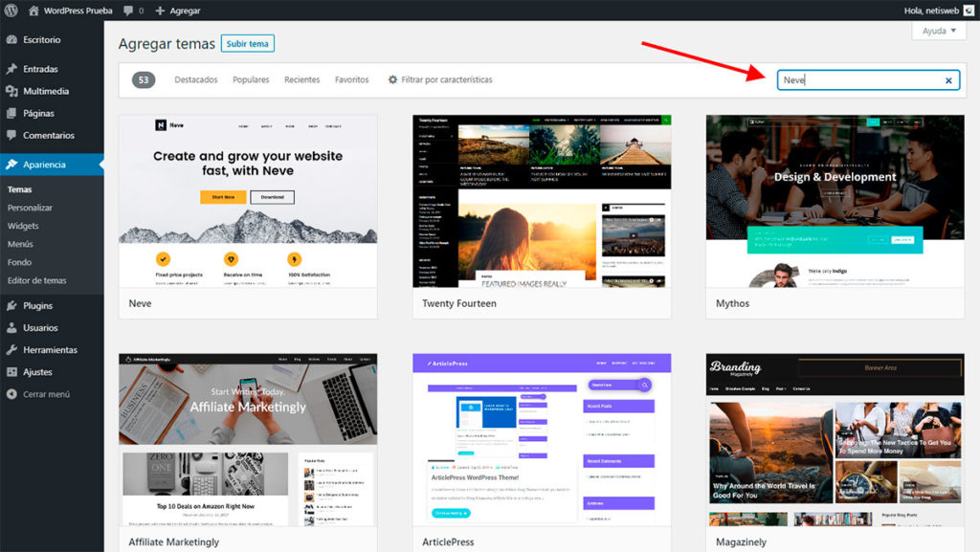Viewport: 980px width, 552px height.
Task: Open the Ajustes menu label
Action: (x=37, y=371)
